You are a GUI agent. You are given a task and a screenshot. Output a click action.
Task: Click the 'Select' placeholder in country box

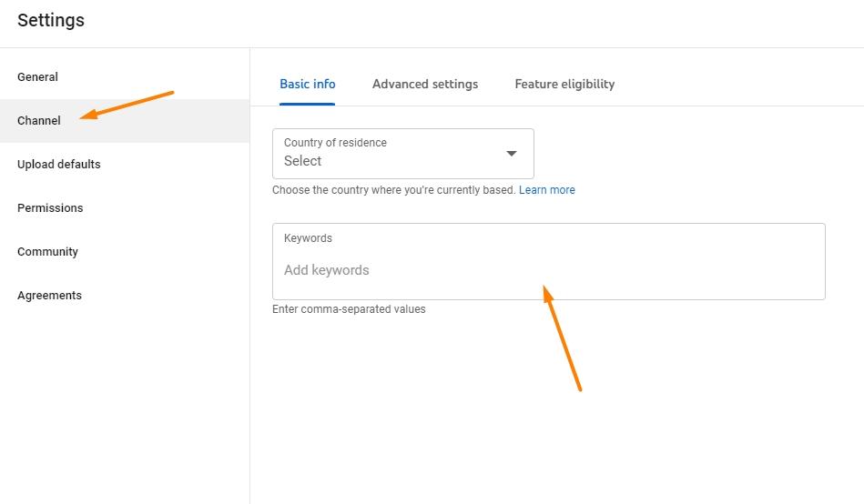point(303,161)
